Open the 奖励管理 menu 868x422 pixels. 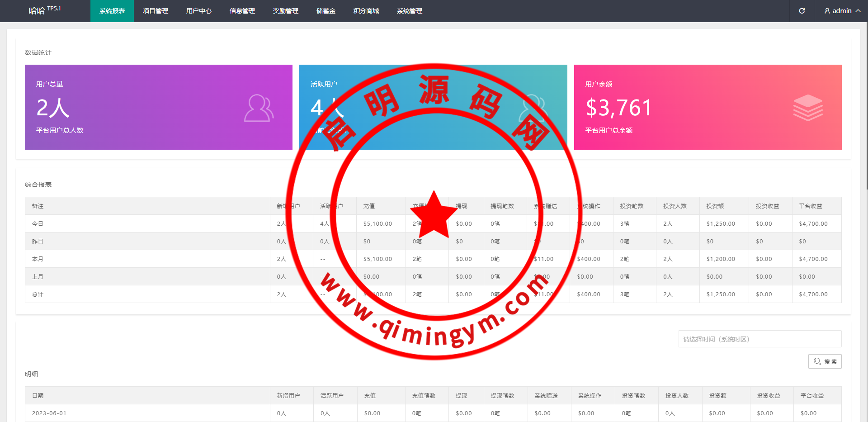click(285, 11)
